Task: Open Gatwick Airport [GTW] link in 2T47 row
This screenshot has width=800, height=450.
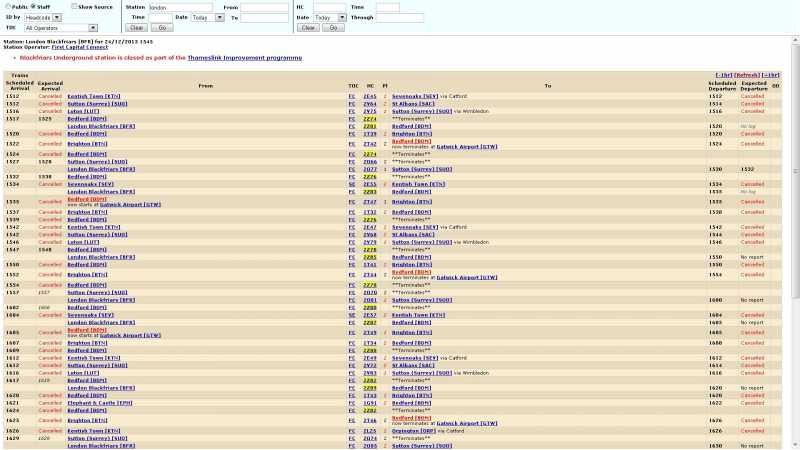Action: (130, 205)
